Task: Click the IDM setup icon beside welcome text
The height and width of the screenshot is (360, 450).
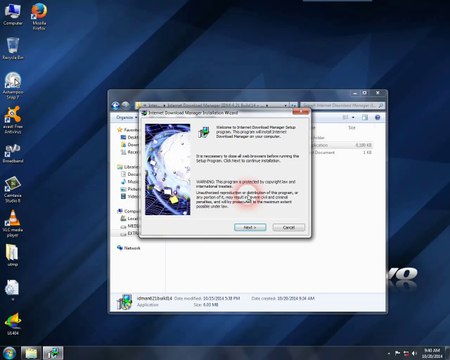Action: (x=204, y=132)
